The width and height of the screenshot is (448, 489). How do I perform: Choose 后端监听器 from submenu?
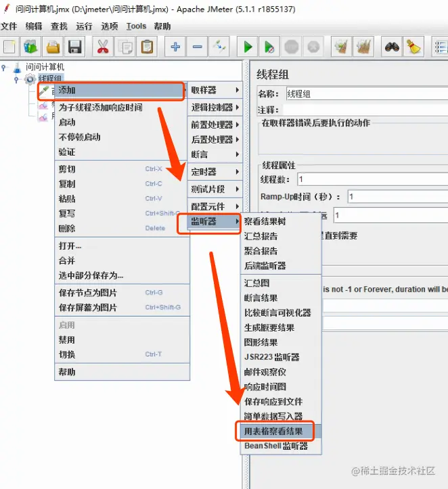281,266
